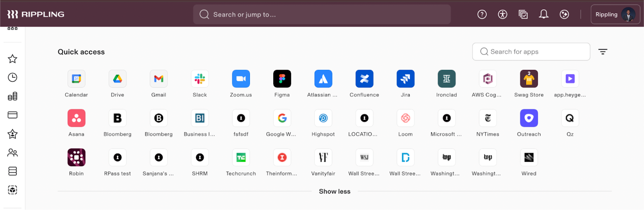Open the NYTimes app
The image size is (644, 210).
[488, 118]
